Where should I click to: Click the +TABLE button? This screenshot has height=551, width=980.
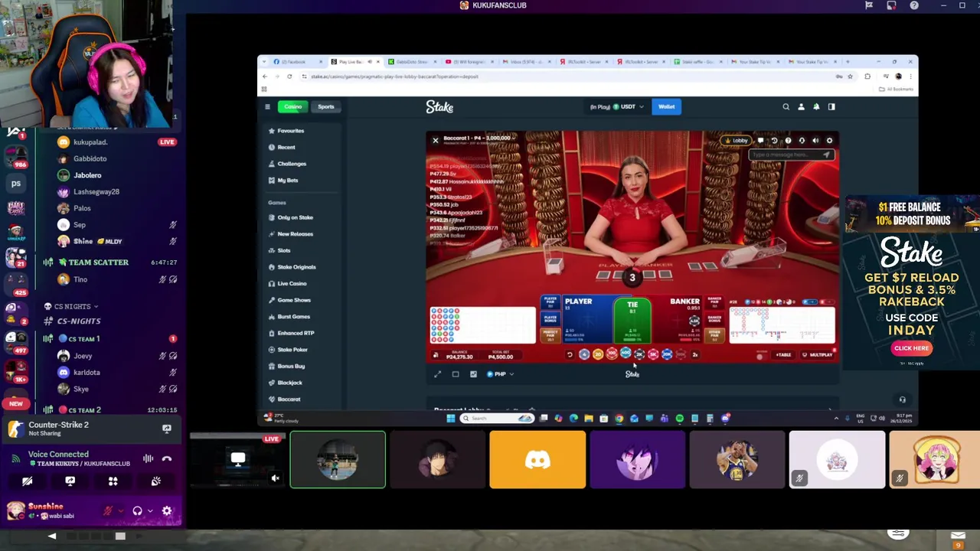coord(783,355)
